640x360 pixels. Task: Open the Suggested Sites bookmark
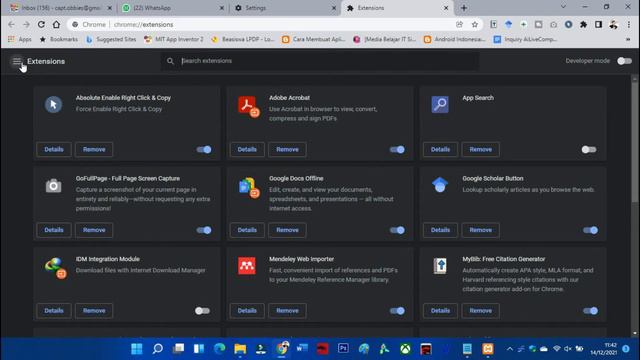111,39
